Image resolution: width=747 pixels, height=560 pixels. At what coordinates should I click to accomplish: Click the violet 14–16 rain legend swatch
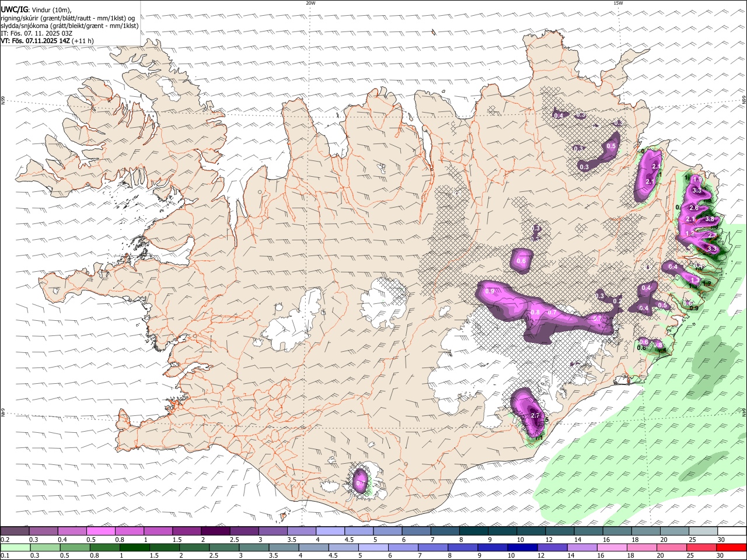582,547
